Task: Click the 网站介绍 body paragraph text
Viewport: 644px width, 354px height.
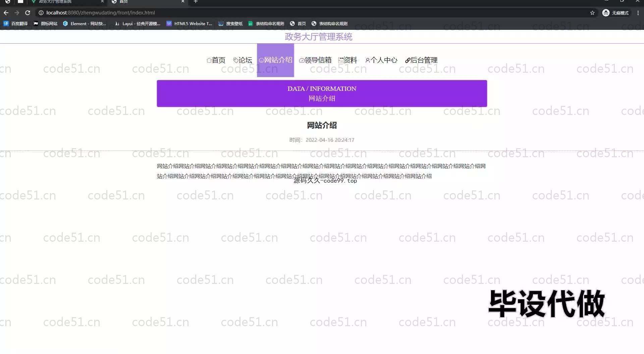Action: 321,171
